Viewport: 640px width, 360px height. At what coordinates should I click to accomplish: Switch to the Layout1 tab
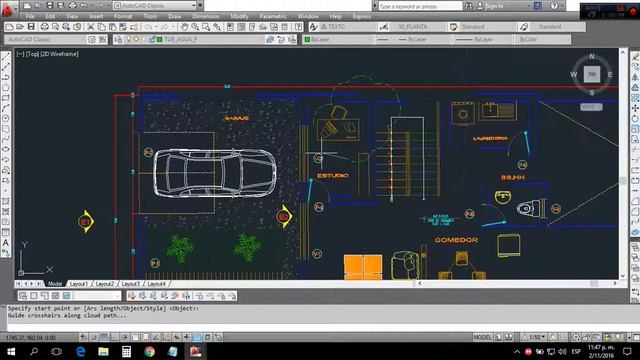(x=78, y=284)
